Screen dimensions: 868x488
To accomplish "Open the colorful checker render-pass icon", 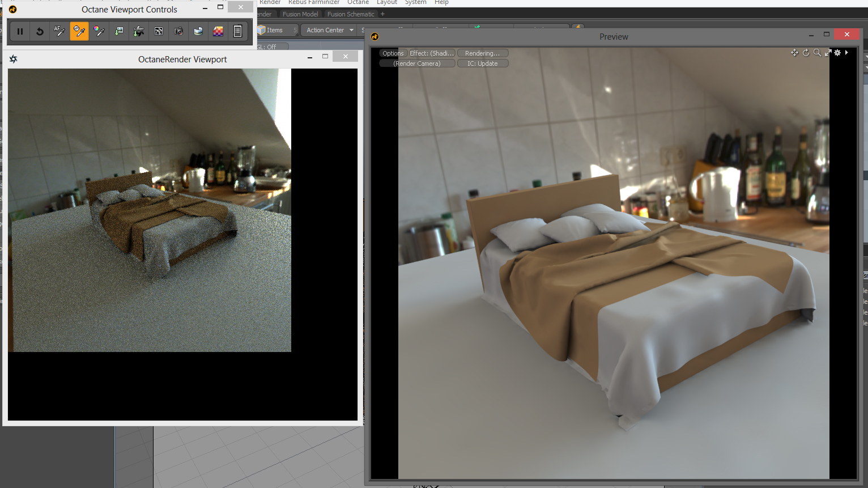I will [218, 32].
